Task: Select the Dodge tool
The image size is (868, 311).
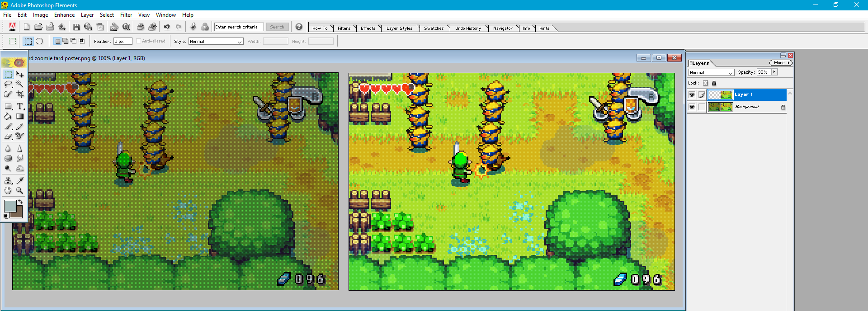Action: [x=8, y=168]
